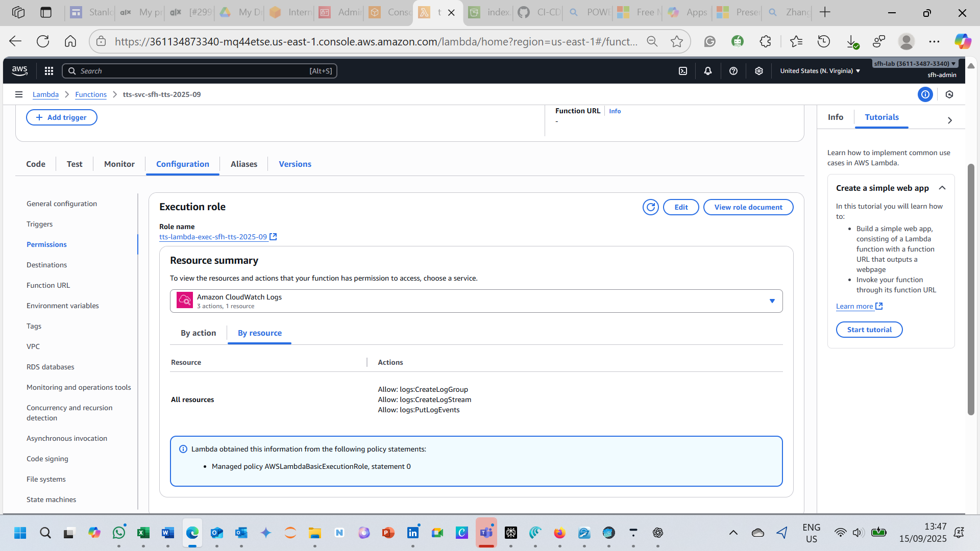This screenshot has height=551, width=980.
Task: Switch to the Monitor tab
Action: pos(119,164)
